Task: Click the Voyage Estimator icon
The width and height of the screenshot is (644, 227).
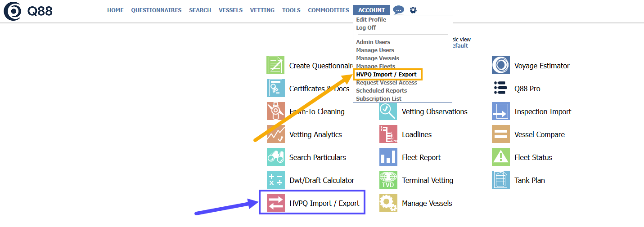Action: coord(500,66)
